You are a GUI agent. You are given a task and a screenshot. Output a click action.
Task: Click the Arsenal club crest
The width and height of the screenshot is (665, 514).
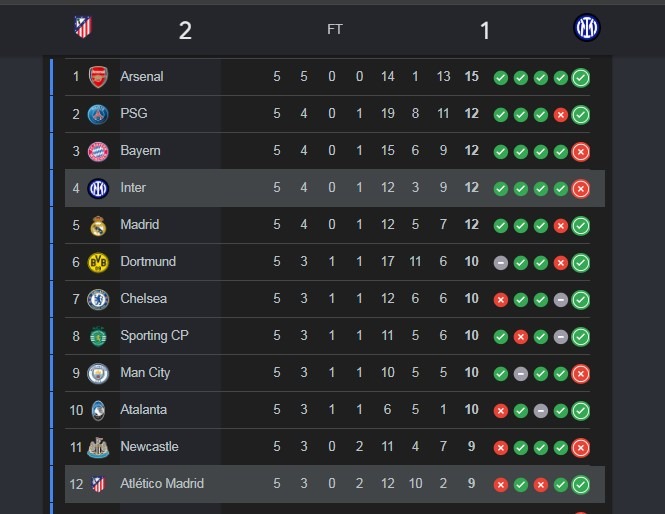98,77
